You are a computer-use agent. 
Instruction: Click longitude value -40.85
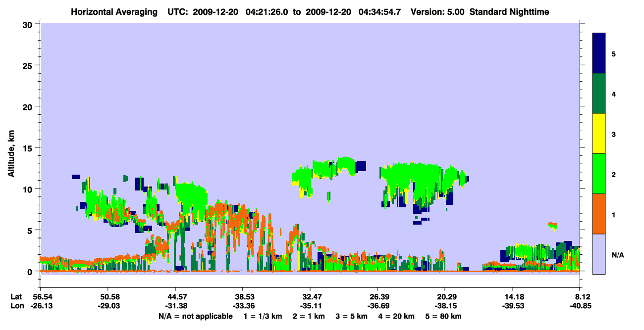(580, 306)
